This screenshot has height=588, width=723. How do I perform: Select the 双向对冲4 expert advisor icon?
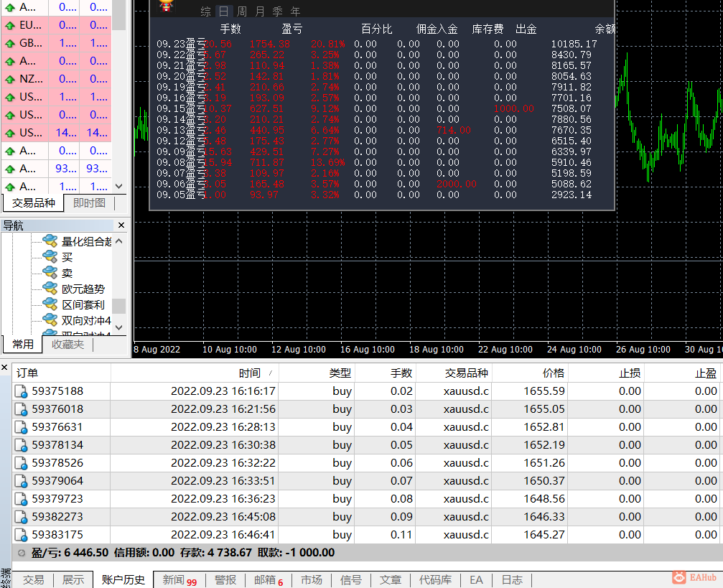[50, 319]
